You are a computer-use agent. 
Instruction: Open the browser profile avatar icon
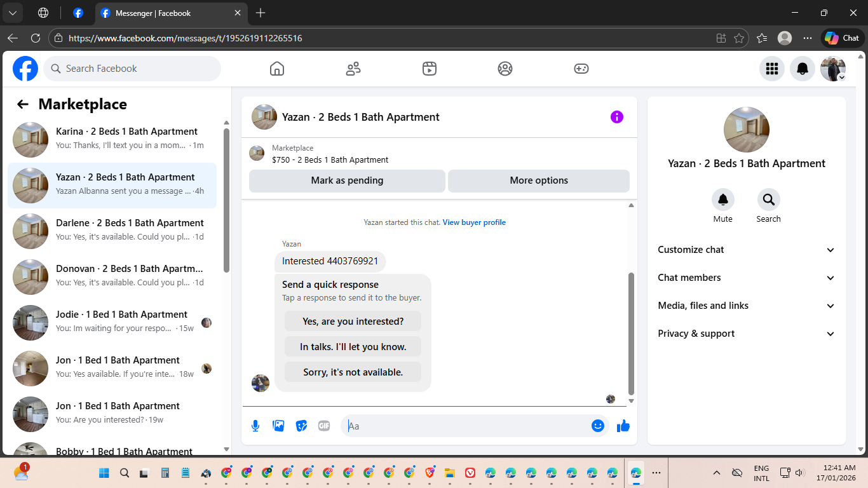click(785, 38)
